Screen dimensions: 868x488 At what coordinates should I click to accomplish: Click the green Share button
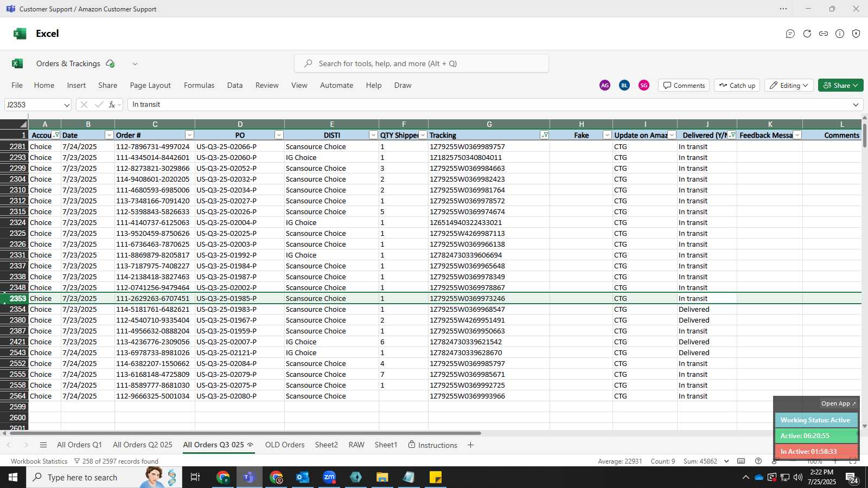pyautogui.click(x=840, y=85)
